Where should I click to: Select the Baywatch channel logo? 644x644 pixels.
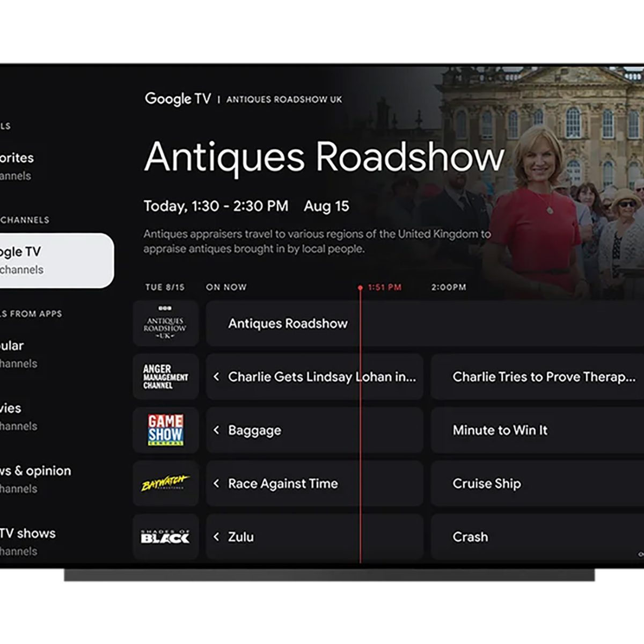[x=165, y=484]
